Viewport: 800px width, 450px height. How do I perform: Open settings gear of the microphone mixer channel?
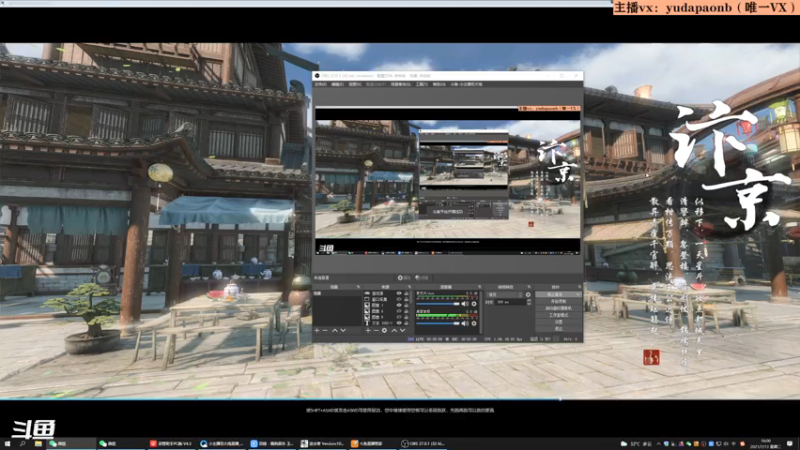pyautogui.click(x=474, y=304)
